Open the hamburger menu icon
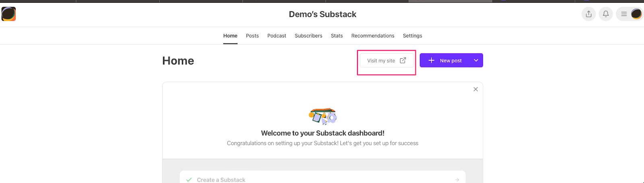Viewport: 644px width, 183px height. (x=623, y=14)
